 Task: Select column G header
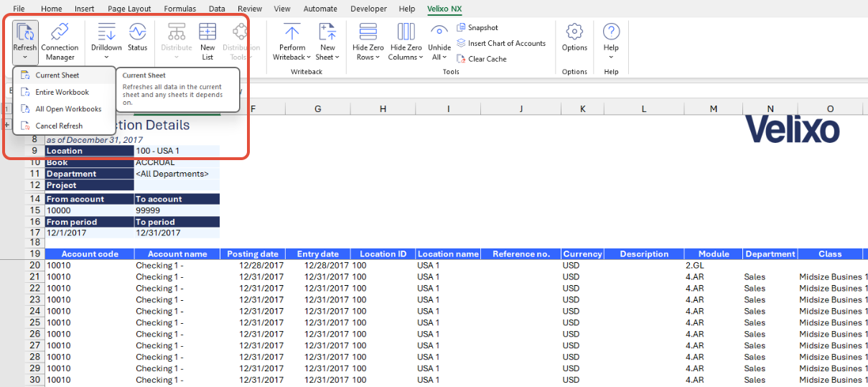pyautogui.click(x=317, y=108)
